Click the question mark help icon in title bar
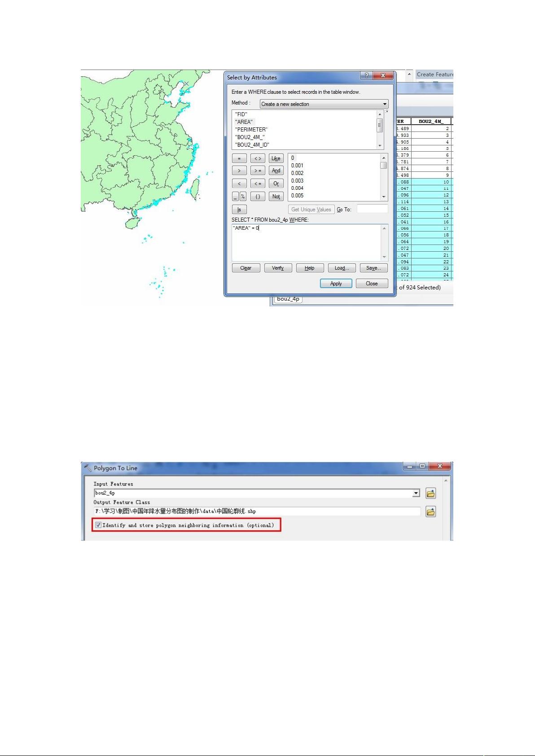The width and height of the screenshot is (535, 756). tap(366, 76)
